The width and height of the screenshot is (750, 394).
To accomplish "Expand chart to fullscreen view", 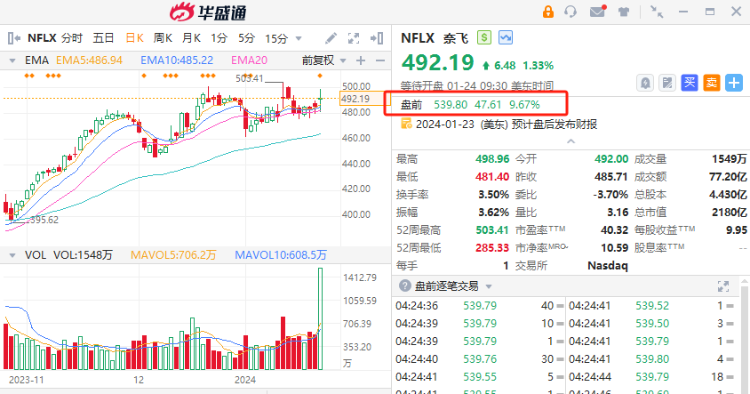I will point(353,38).
